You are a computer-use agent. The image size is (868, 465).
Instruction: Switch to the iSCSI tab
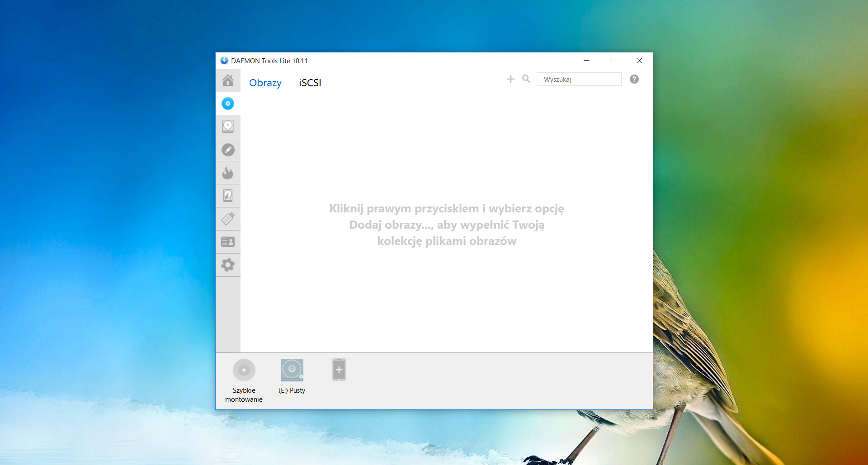310,83
